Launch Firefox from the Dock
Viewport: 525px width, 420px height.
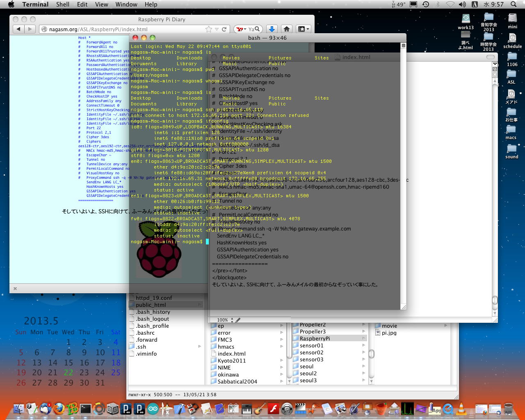click(x=59, y=409)
